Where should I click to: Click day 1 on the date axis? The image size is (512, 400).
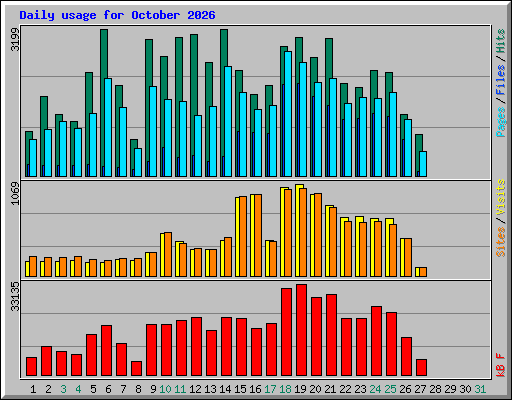point(33,389)
